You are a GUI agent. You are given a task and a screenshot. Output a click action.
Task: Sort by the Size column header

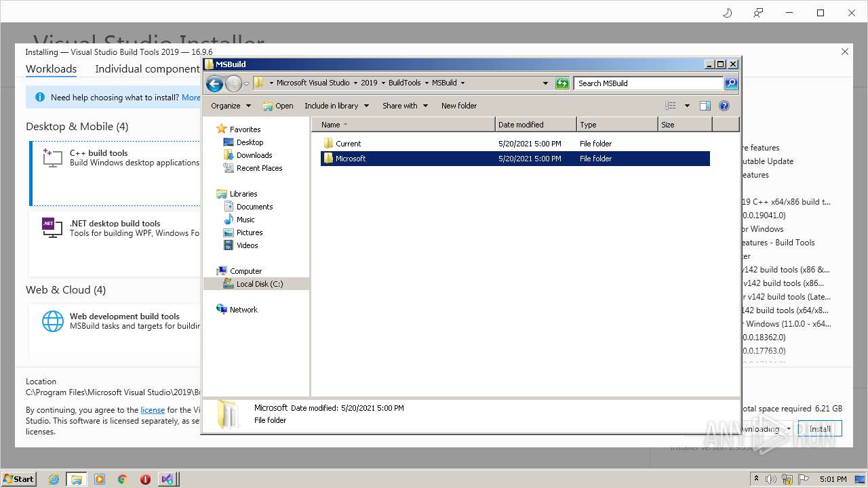tap(685, 125)
